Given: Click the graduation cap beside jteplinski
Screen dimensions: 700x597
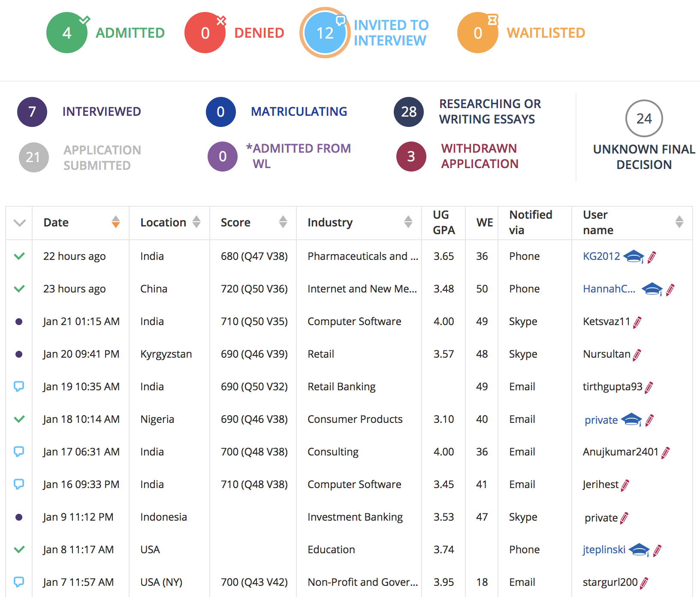Looking at the screenshot, I should [640, 550].
